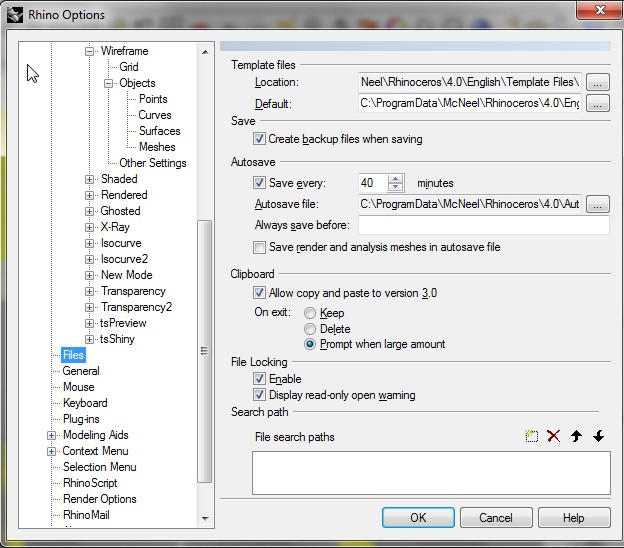The height and width of the screenshot is (548, 624).
Task: Open Help for Rhino Options
Action: click(x=574, y=517)
